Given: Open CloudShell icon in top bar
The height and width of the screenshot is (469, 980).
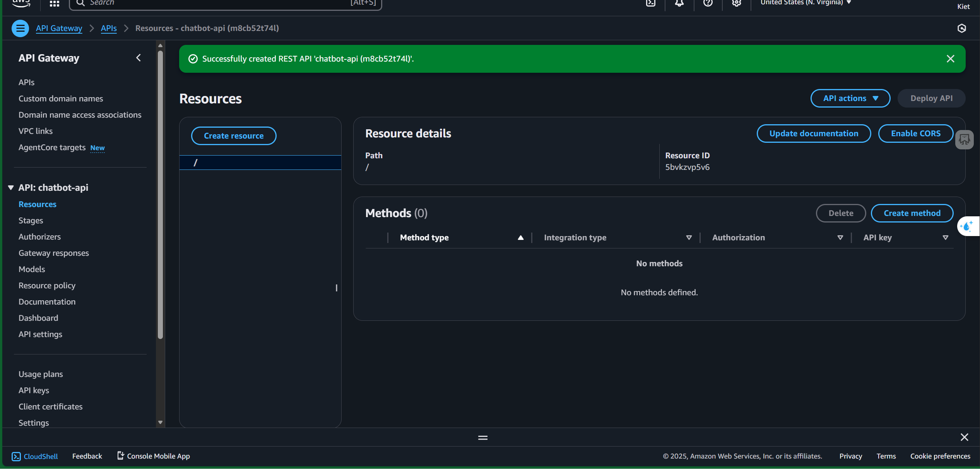Looking at the screenshot, I should (650, 3).
